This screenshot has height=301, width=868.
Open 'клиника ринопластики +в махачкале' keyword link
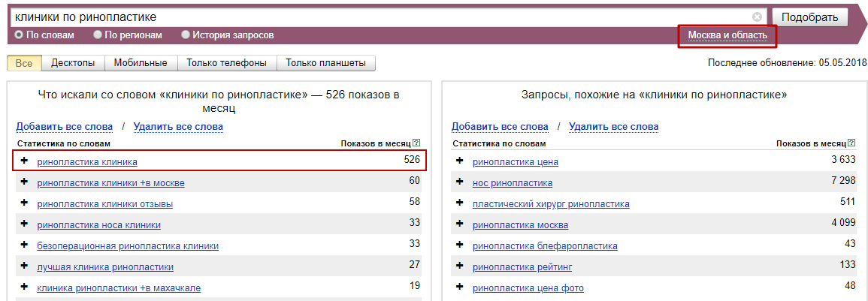(x=119, y=288)
